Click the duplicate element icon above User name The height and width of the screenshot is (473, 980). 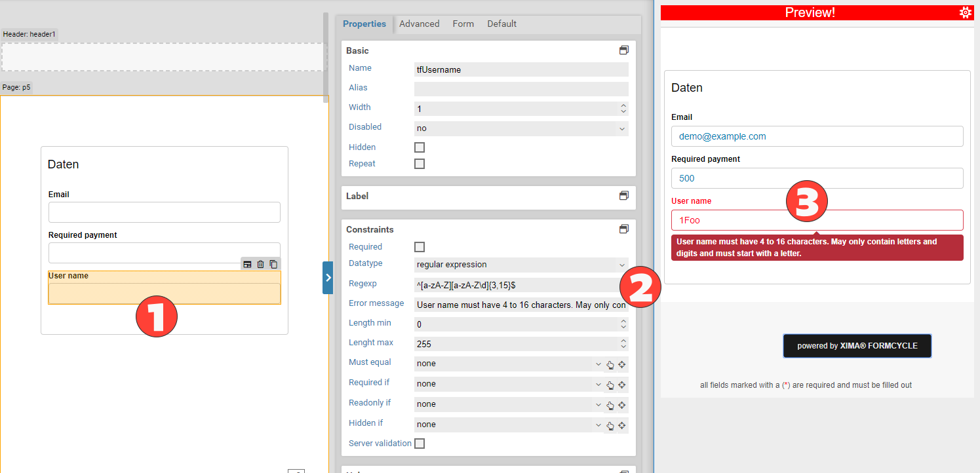tap(273, 264)
